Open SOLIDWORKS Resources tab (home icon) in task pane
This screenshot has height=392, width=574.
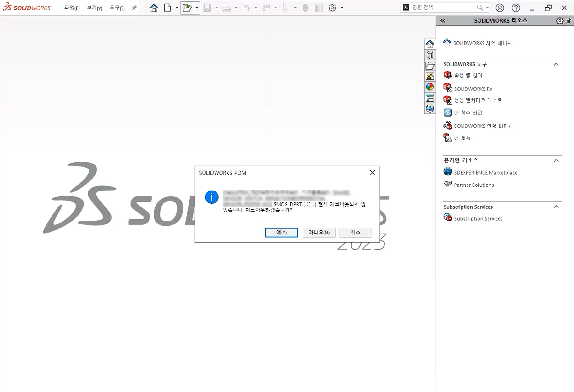[430, 44]
